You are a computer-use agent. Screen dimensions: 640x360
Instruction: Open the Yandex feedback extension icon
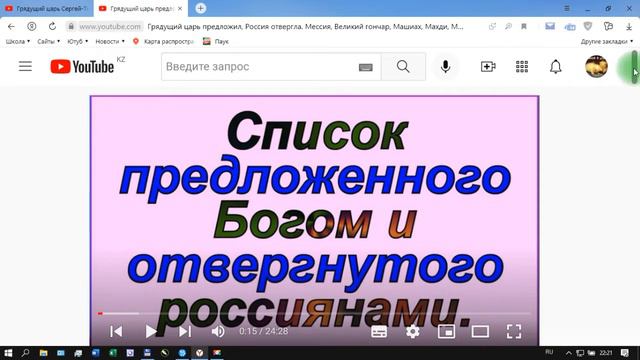click(x=609, y=27)
